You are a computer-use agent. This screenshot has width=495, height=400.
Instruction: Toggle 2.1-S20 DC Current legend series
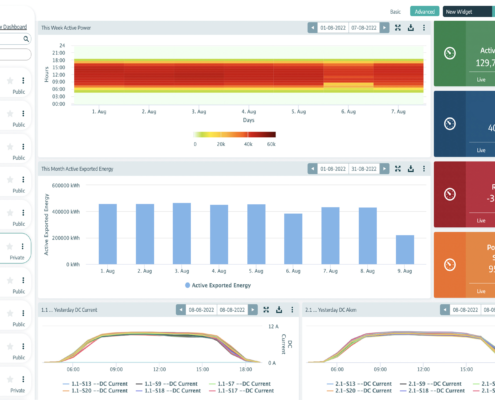click(x=359, y=390)
